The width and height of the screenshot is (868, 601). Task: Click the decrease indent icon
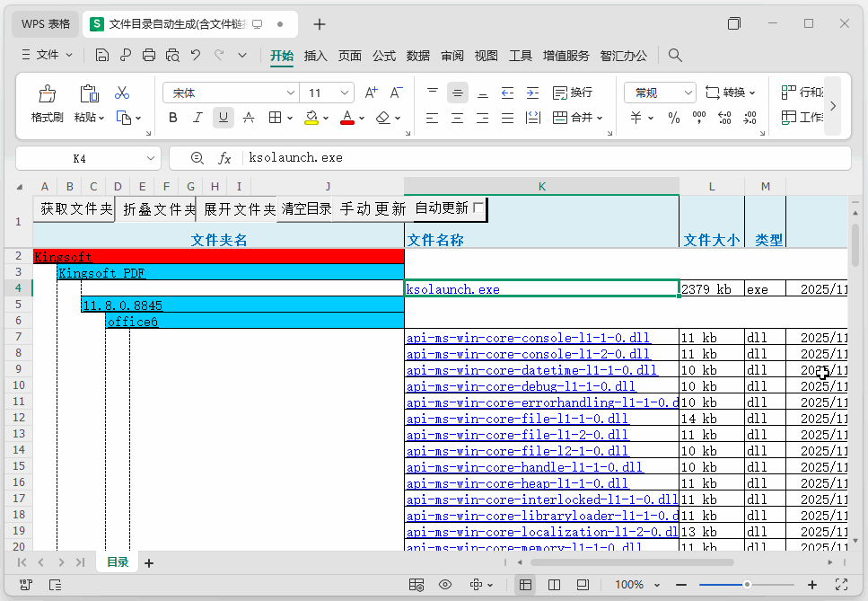tap(507, 93)
